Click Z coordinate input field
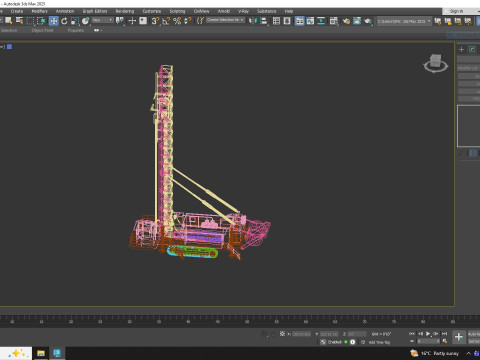Viewport: 480px width, 360px height. (x=357, y=334)
